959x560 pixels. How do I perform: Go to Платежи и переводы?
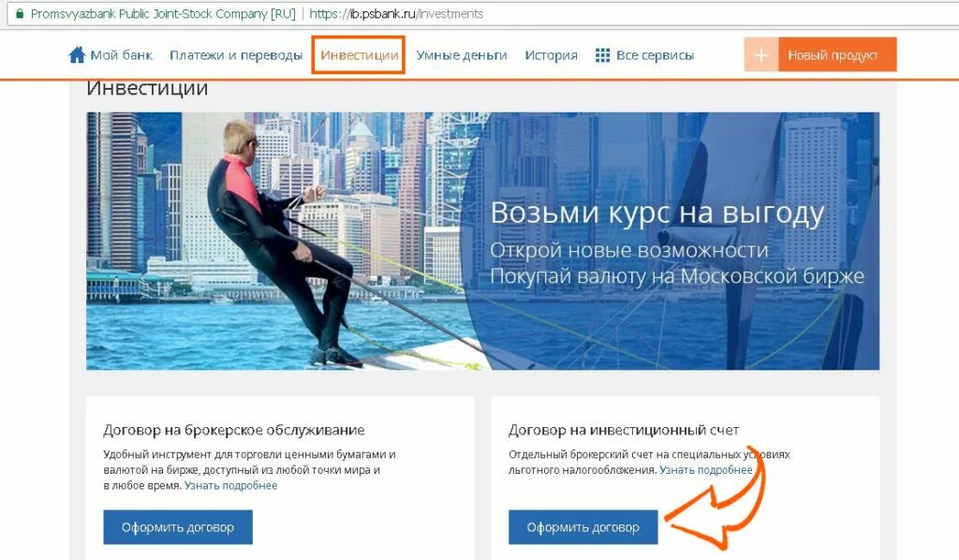point(236,55)
